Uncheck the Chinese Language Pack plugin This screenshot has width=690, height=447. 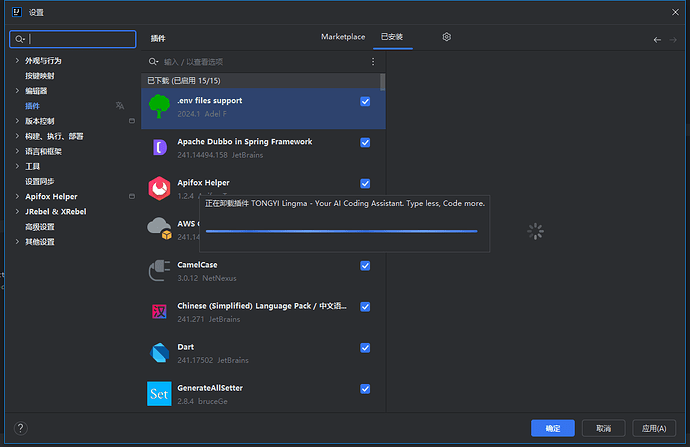(365, 307)
